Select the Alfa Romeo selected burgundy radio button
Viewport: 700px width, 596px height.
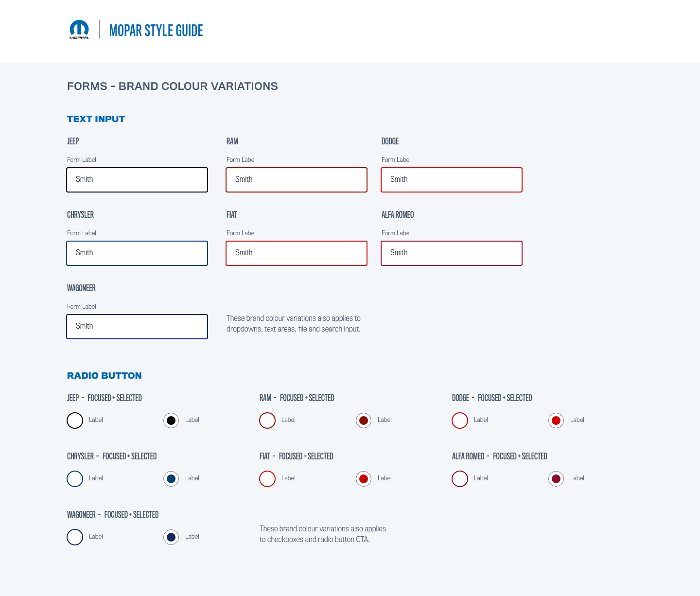[556, 479]
